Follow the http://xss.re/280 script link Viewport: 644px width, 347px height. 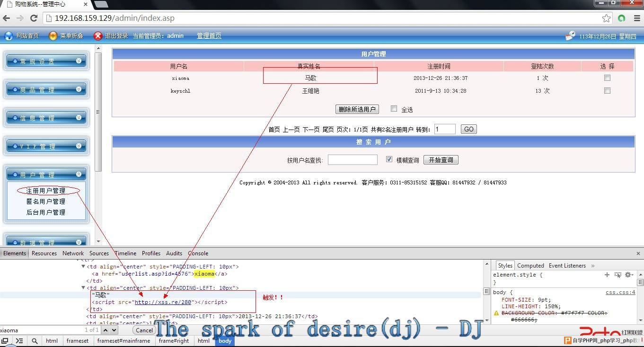point(163,302)
